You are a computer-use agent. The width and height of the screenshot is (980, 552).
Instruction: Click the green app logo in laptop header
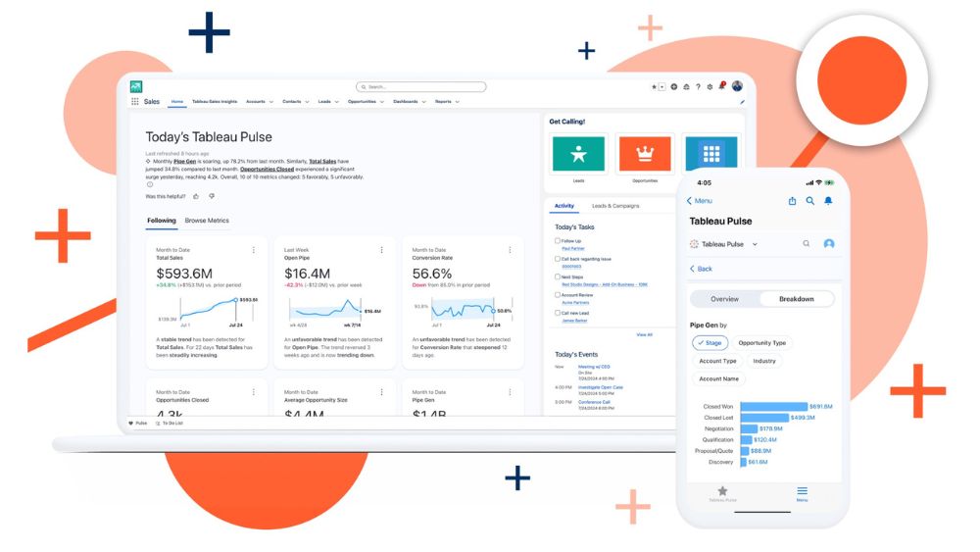(136, 87)
